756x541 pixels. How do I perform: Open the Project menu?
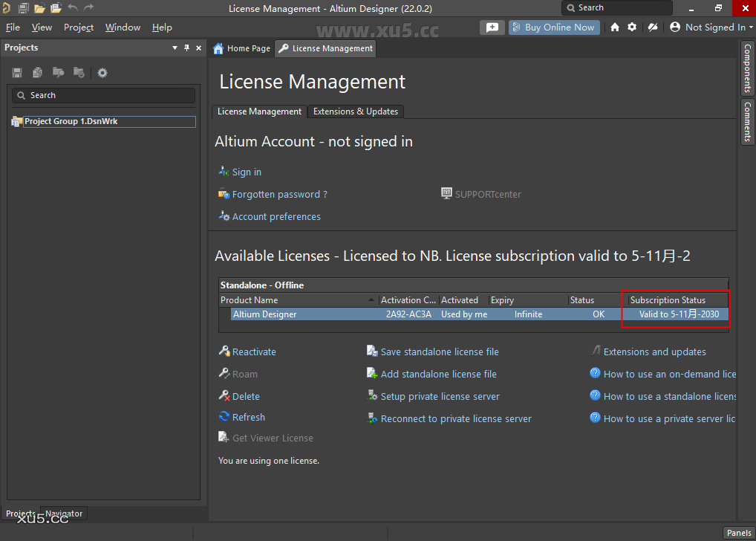tap(78, 27)
